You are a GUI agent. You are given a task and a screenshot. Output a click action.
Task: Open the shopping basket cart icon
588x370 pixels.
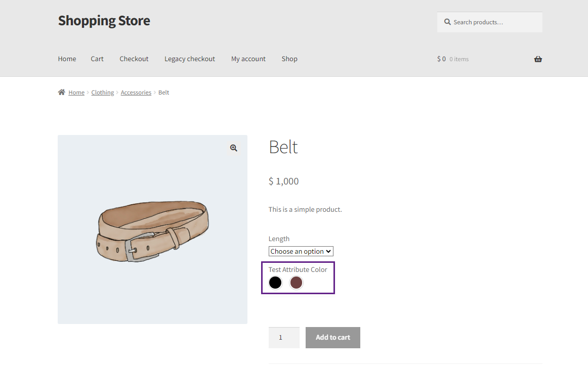pyautogui.click(x=538, y=59)
